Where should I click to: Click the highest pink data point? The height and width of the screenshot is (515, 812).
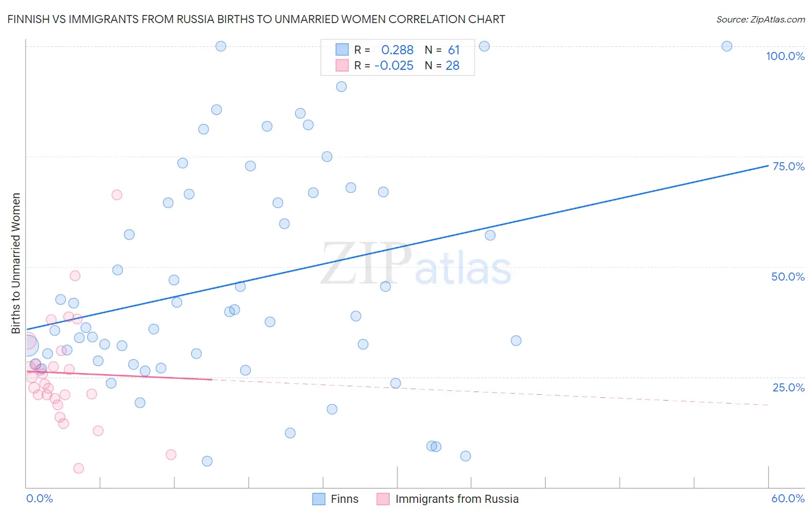[117, 195]
